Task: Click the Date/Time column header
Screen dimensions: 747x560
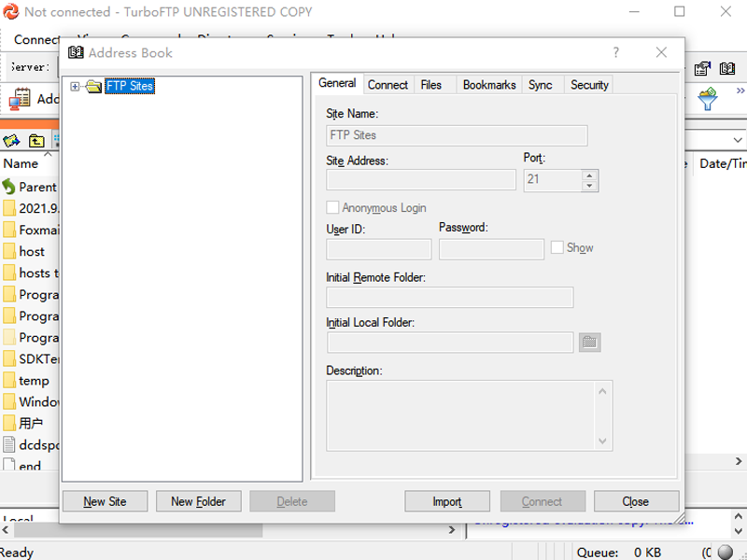Action: point(722,164)
